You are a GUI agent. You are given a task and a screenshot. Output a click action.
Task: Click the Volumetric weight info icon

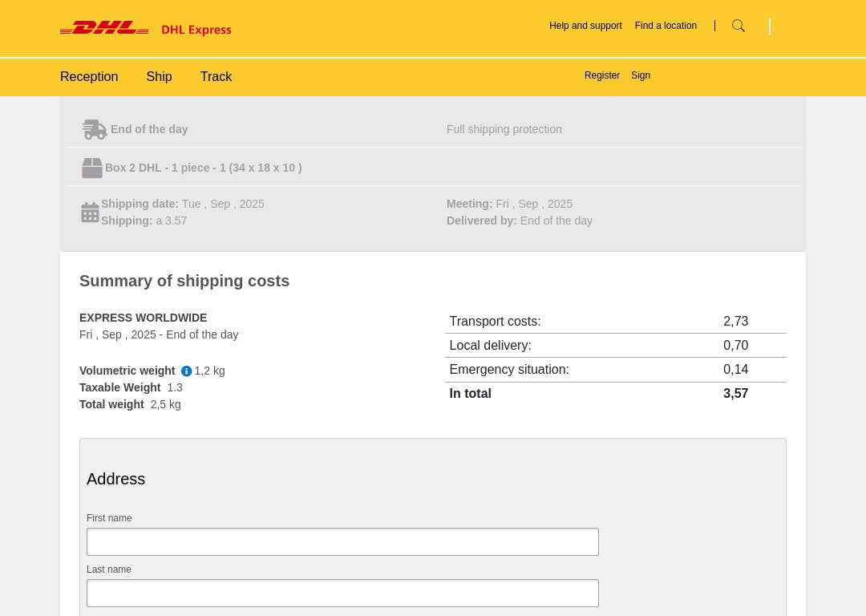[186, 371]
